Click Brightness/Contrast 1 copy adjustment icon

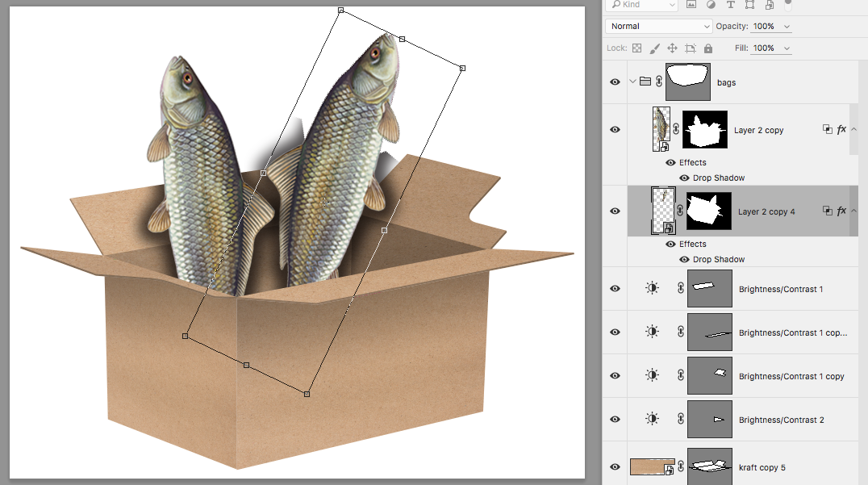(652, 375)
